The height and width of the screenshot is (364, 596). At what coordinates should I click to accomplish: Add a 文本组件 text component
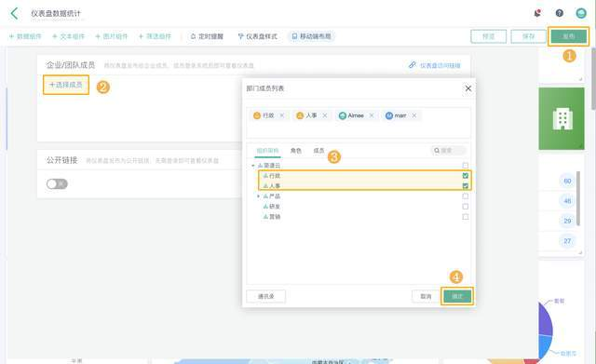tap(68, 36)
